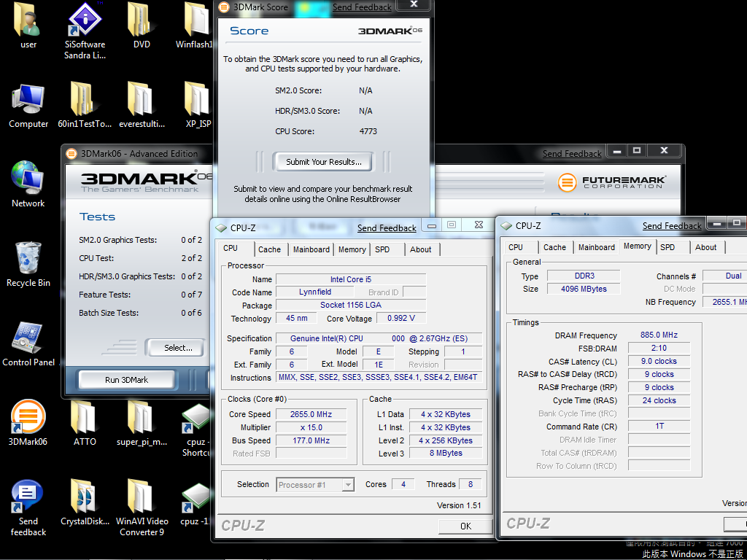Click the memory Size 4096 MBytes field
Screen dimensions: 747x560
(x=584, y=289)
